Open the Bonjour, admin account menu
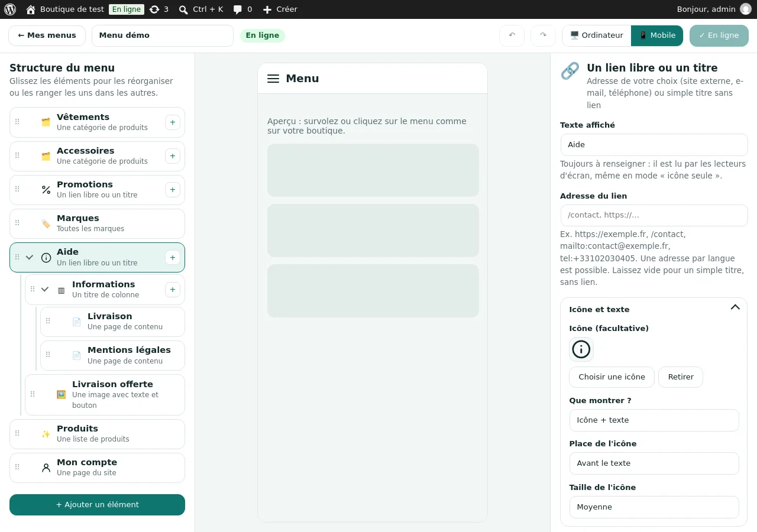 click(714, 9)
